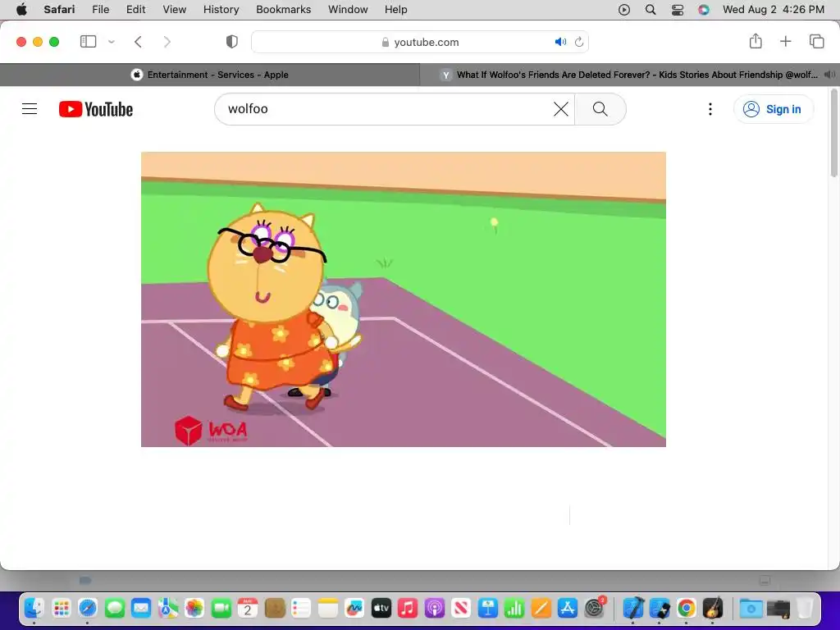Screen dimensions: 840x630
Task: Open Freeform from the Dock
Action: click(354, 609)
